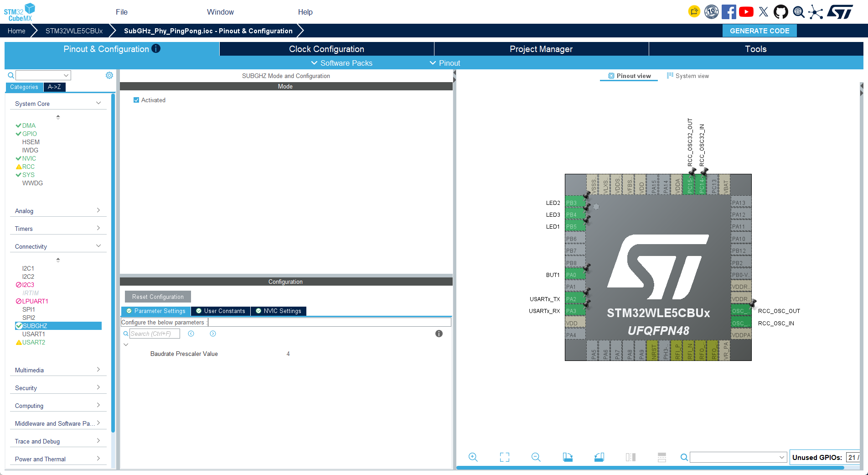Open the Pinout dropdown menu
The image size is (868, 475).
(x=445, y=63)
